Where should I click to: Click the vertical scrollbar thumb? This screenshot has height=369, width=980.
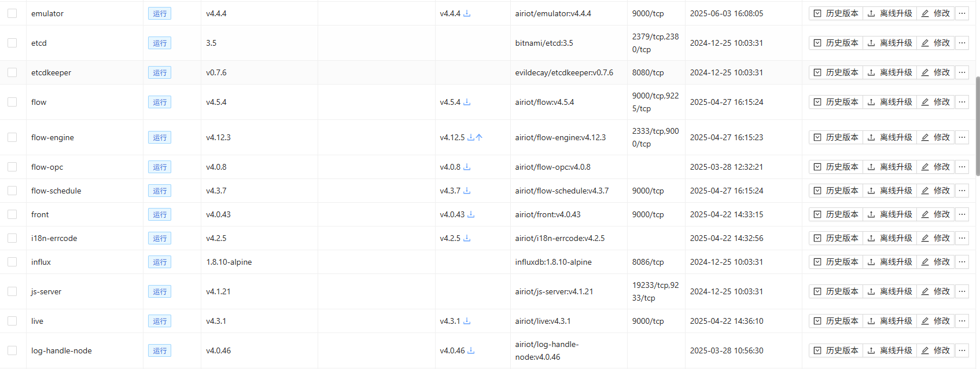coord(978,126)
